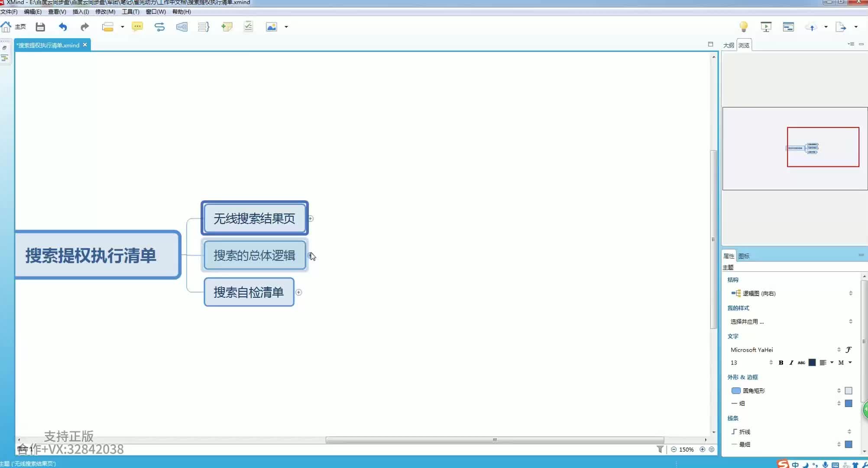Viewport: 868px width, 468px height.
Task: Switch to the 图标 markers tab
Action: point(744,256)
